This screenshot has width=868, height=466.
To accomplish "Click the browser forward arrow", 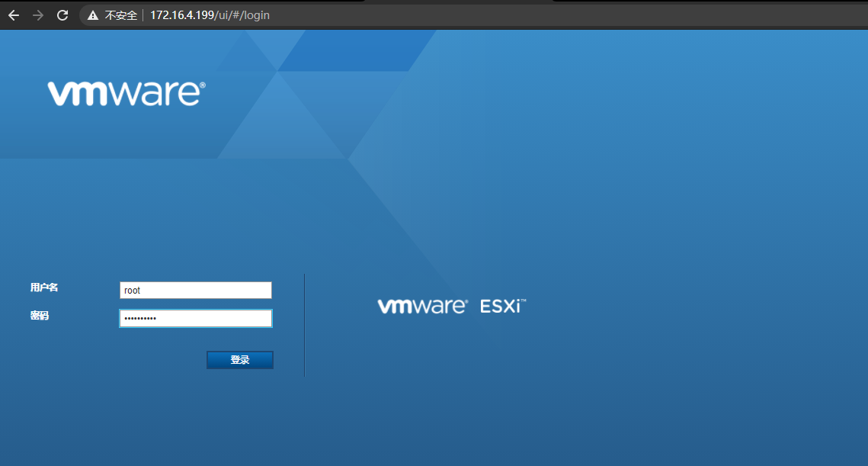I will pos(38,15).
